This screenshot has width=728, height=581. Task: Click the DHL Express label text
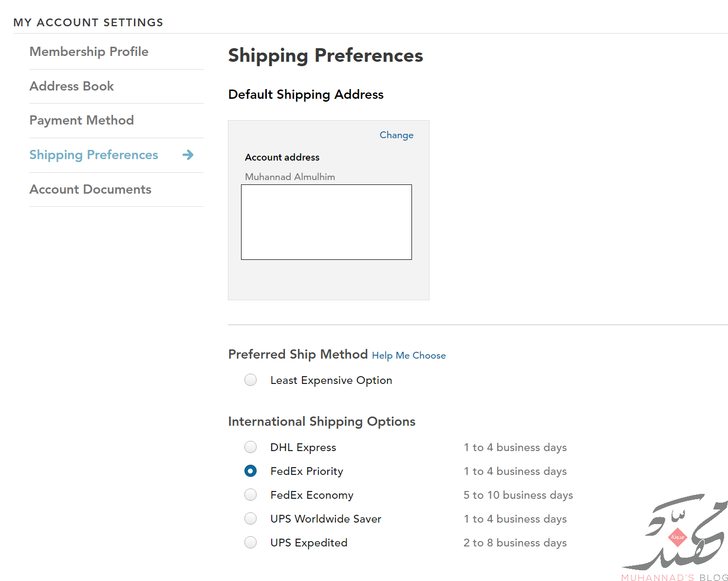[303, 448]
